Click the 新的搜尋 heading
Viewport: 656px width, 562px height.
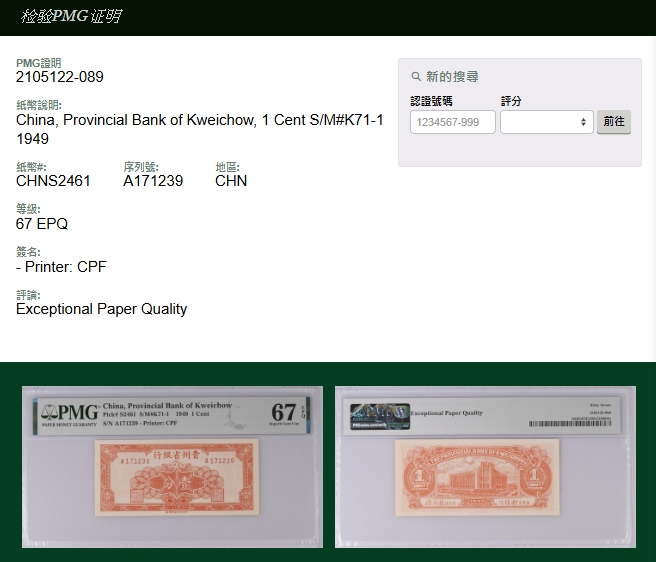pyautogui.click(x=452, y=77)
